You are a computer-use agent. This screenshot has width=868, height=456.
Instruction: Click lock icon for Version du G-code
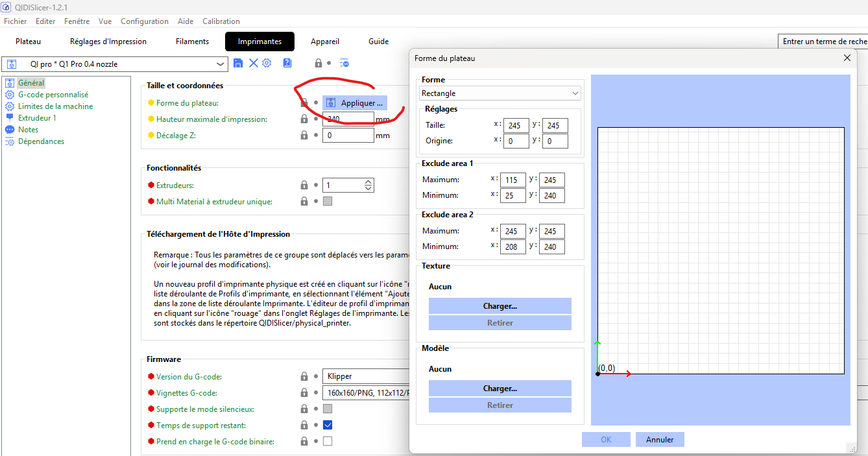click(304, 376)
